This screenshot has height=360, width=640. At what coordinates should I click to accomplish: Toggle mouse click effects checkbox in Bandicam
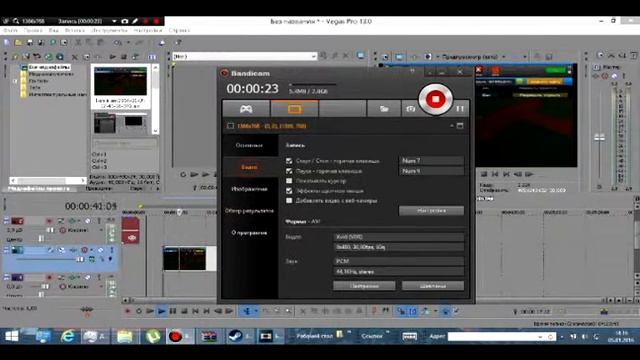[x=289, y=191]
